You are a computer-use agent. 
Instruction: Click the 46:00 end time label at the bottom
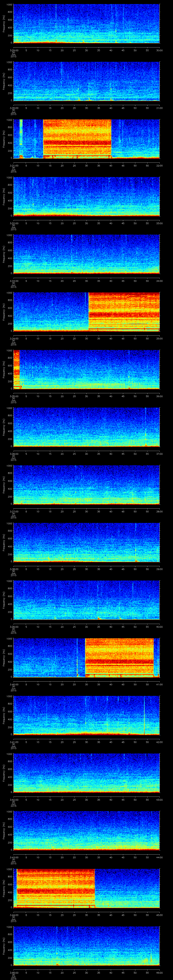click(159, 973)
